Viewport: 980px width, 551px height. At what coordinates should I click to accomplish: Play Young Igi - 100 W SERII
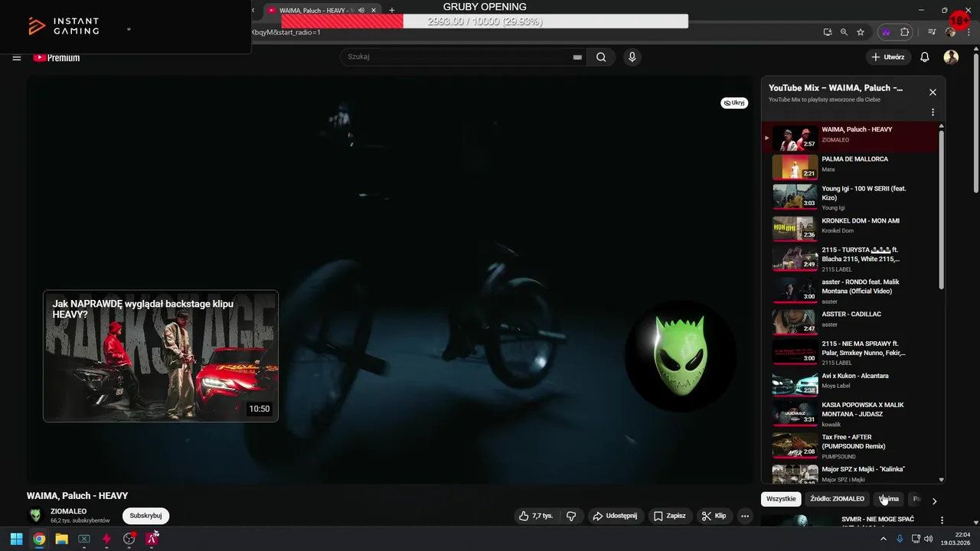850,197
